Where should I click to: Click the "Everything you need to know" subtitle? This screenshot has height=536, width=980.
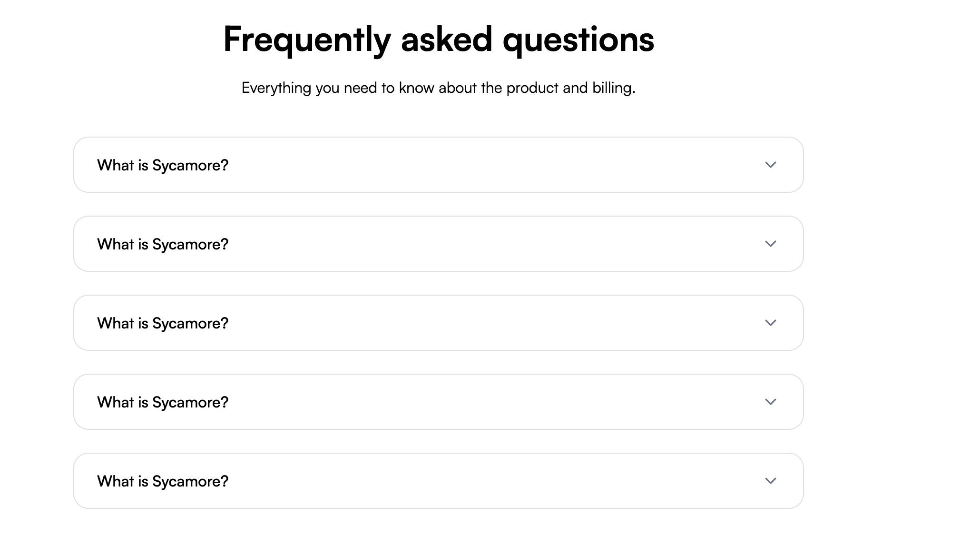point(438,88)
